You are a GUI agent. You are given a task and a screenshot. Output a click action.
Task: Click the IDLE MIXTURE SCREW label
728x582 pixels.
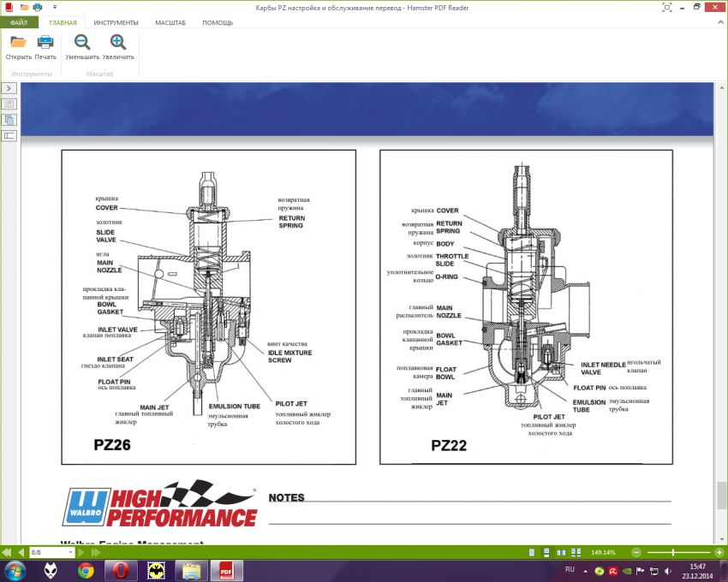click(289, 356)
